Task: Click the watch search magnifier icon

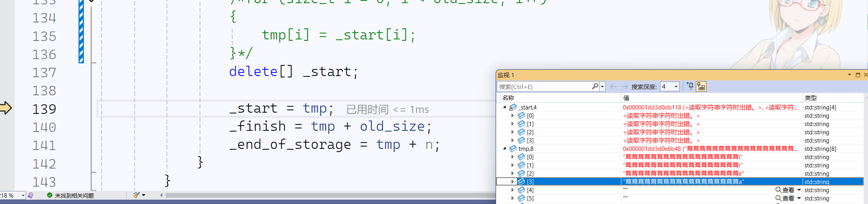Action: [x=595, y=86]
